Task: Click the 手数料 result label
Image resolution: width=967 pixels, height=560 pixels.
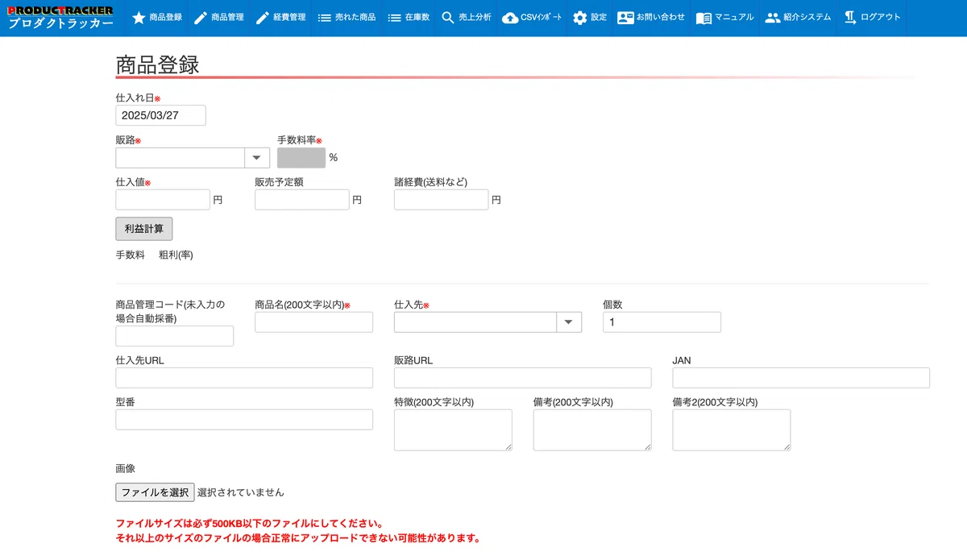Action: 131,255
